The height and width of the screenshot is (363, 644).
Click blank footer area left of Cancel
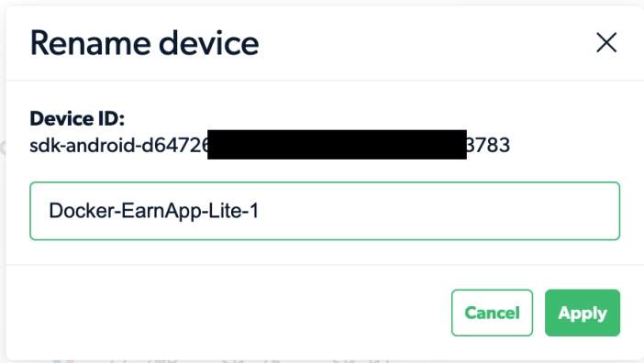(x=226, y=313)
